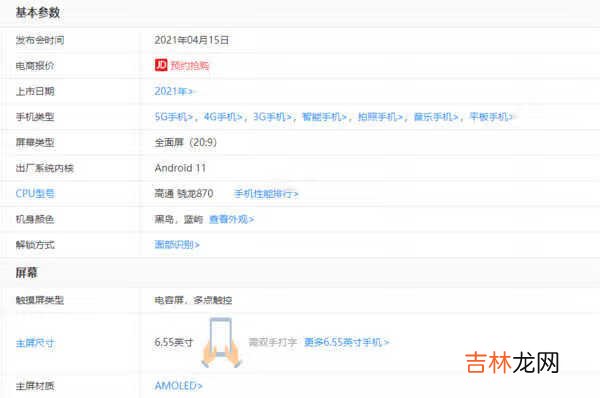Select the 屏幕类型 label
The image size is (600, 398).
click(x=35, y=142)
